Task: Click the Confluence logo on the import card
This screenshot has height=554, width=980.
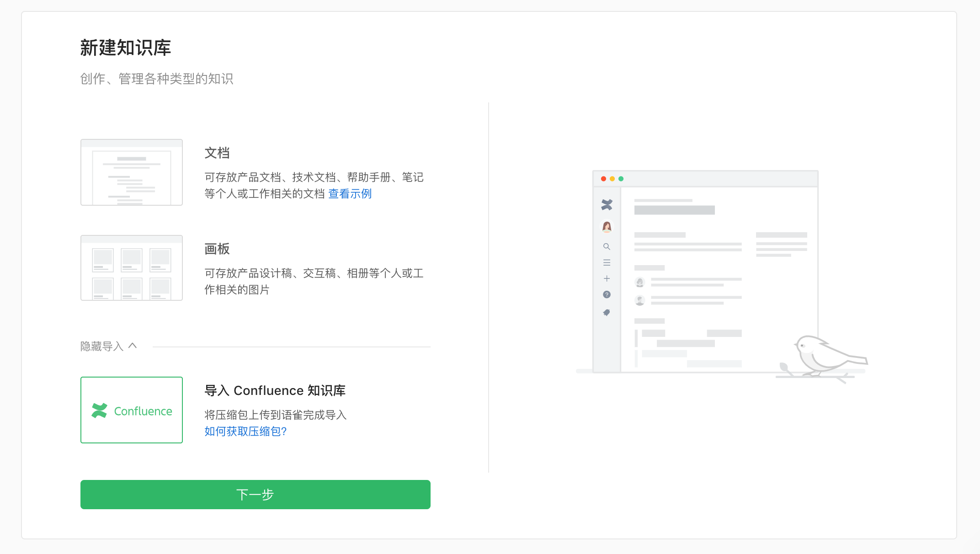Action: (101, 410)
